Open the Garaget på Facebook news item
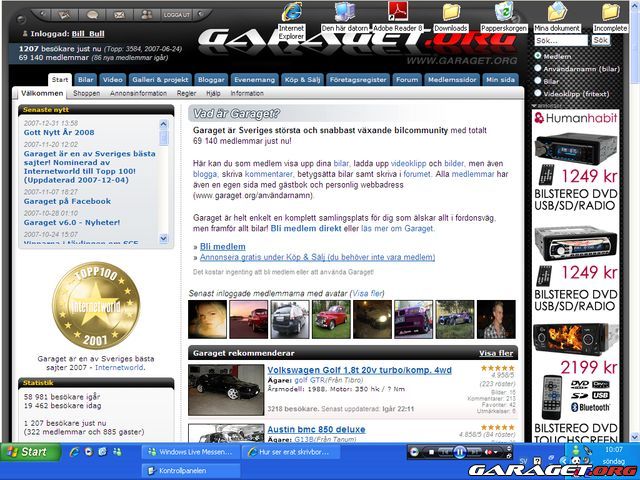640x480 pixels. pos(67,201)
